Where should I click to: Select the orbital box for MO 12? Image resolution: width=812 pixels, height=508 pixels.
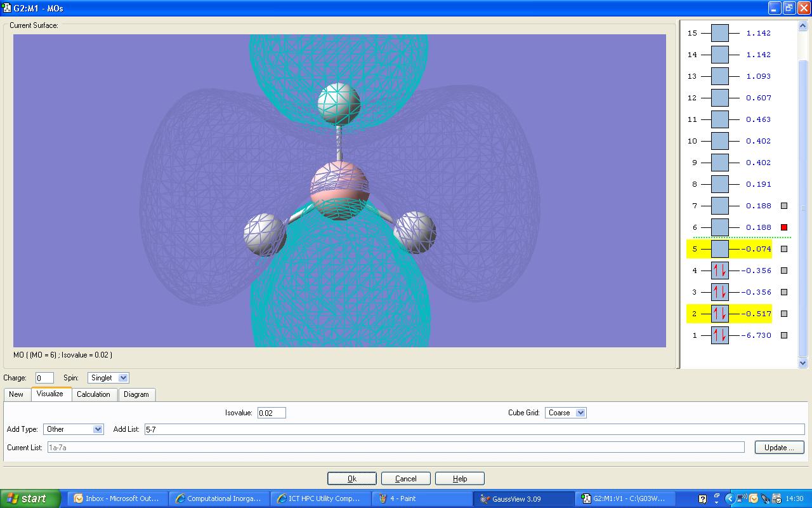point(719,98)
